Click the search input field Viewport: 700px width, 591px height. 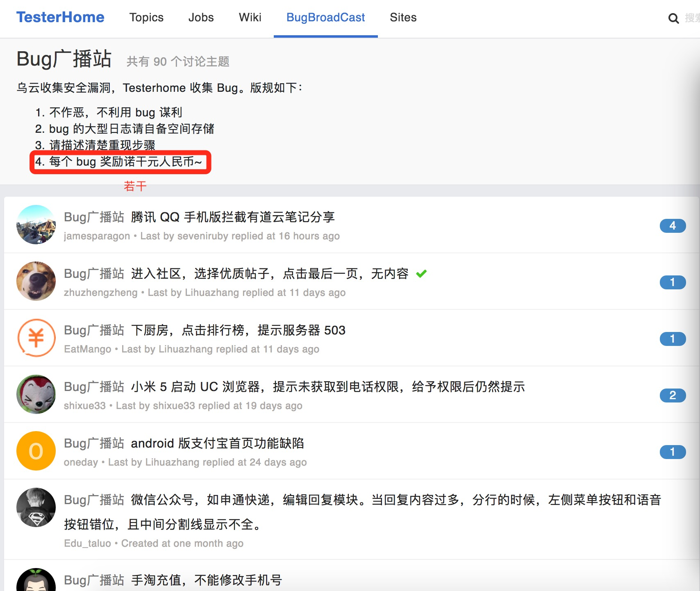point(692,18)
